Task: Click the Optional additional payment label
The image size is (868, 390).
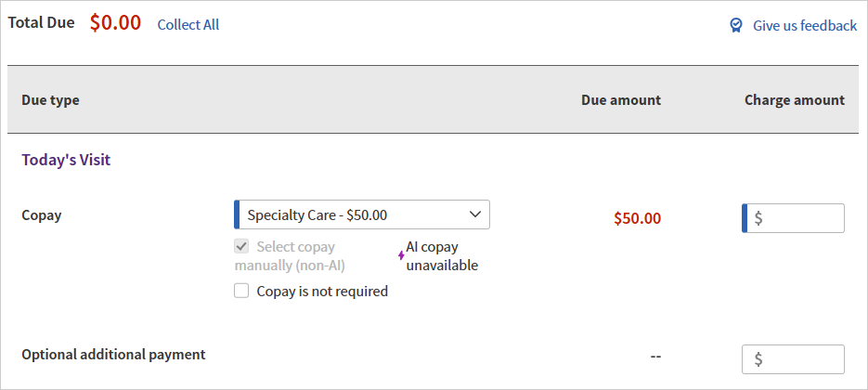Action: click(113, 354)
